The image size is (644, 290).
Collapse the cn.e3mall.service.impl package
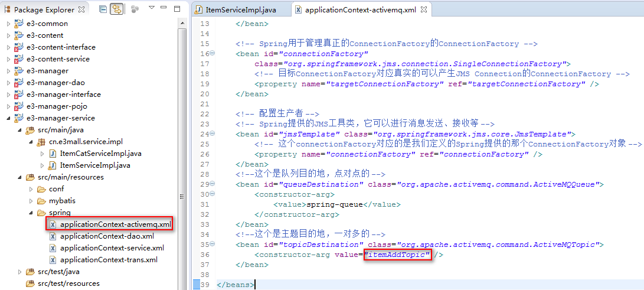(31, 142)
